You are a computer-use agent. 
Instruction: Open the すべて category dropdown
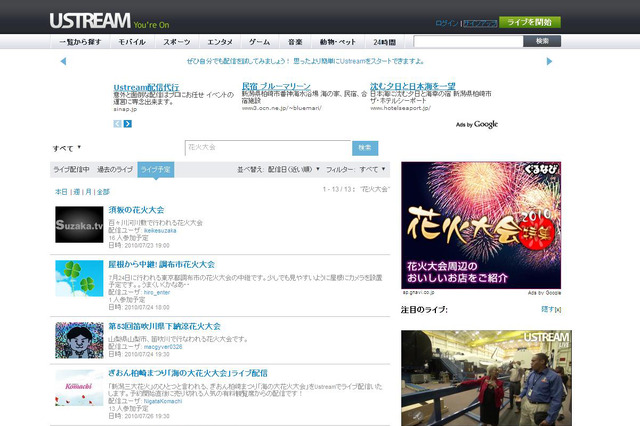click(x=67, y=149)
